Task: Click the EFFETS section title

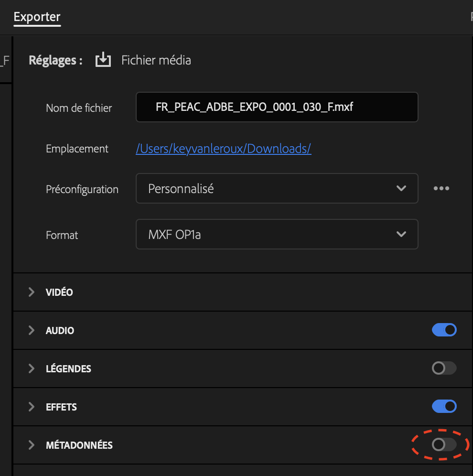Action: [62, 407]
